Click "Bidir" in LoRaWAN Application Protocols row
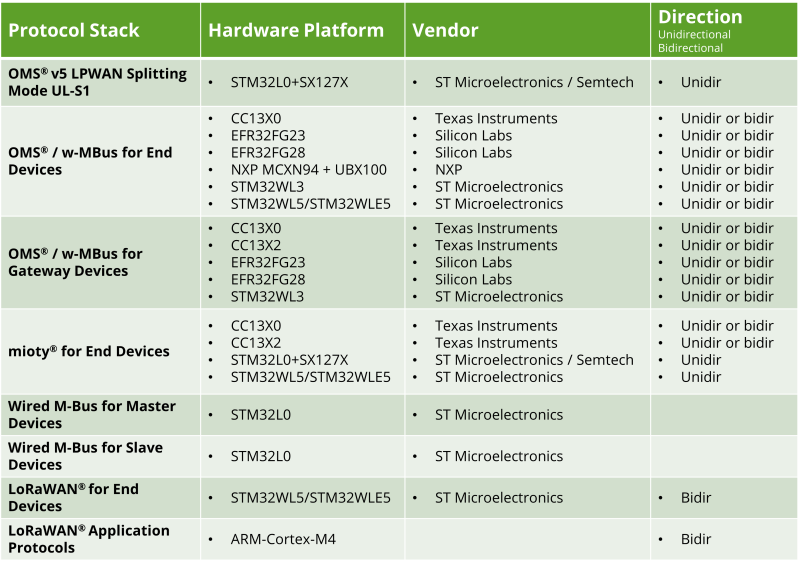The width and height of the screenshot is (800, 565). tap(696, 539)
